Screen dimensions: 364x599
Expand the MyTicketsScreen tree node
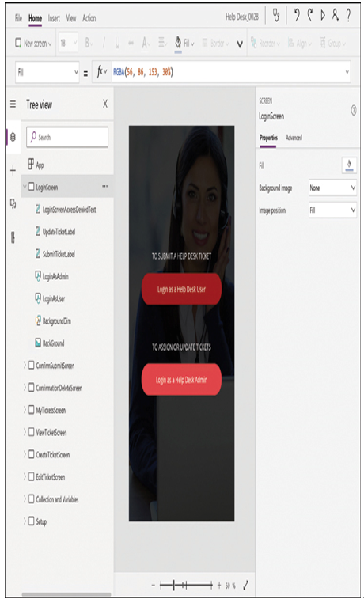tap(25, 410)
